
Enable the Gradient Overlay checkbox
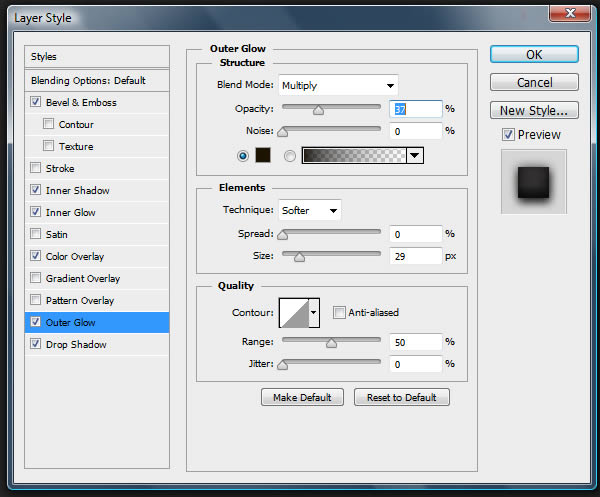[x=36, y=278]
